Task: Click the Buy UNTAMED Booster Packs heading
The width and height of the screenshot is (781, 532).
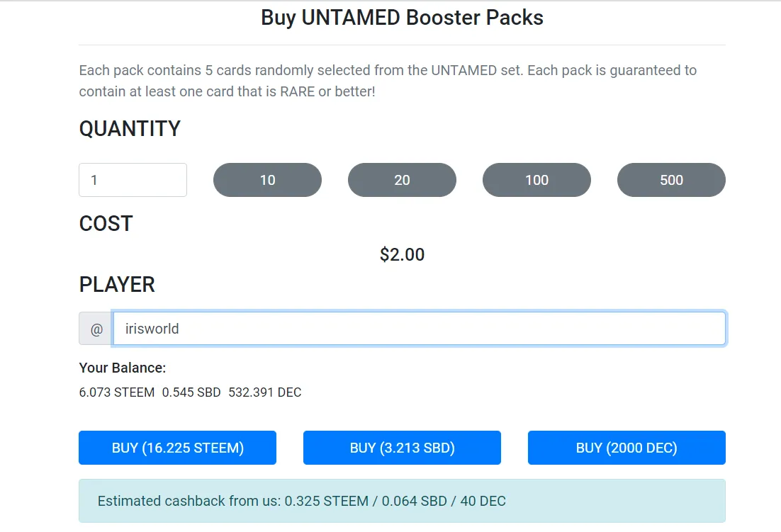Action: pos(402,18)
